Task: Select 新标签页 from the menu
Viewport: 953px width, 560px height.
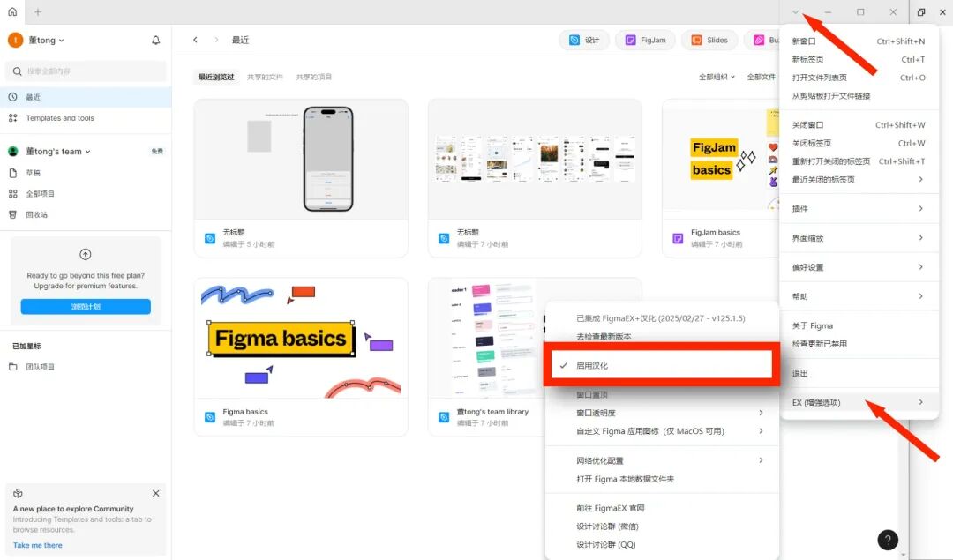Action: tap(859, 59)
